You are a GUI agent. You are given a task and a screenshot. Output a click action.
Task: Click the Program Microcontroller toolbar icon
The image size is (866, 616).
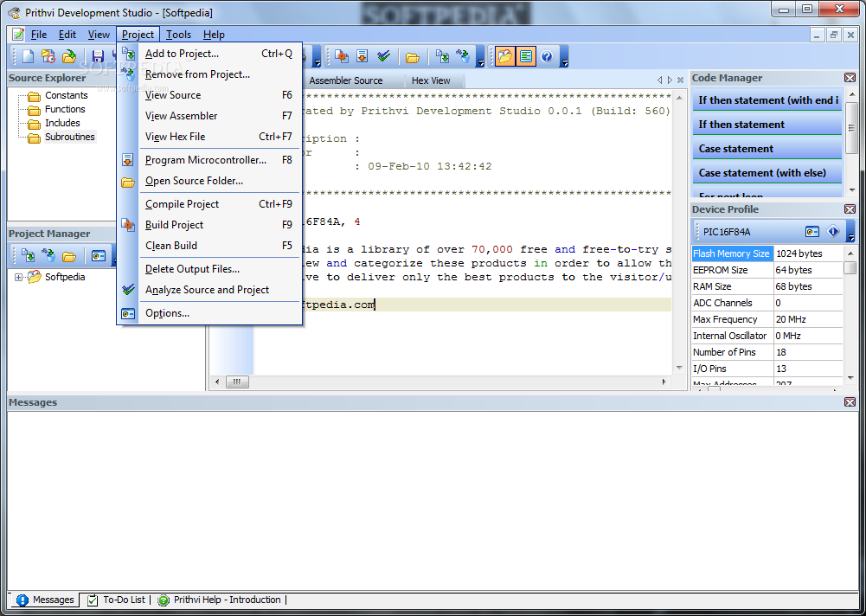[362, 56]
